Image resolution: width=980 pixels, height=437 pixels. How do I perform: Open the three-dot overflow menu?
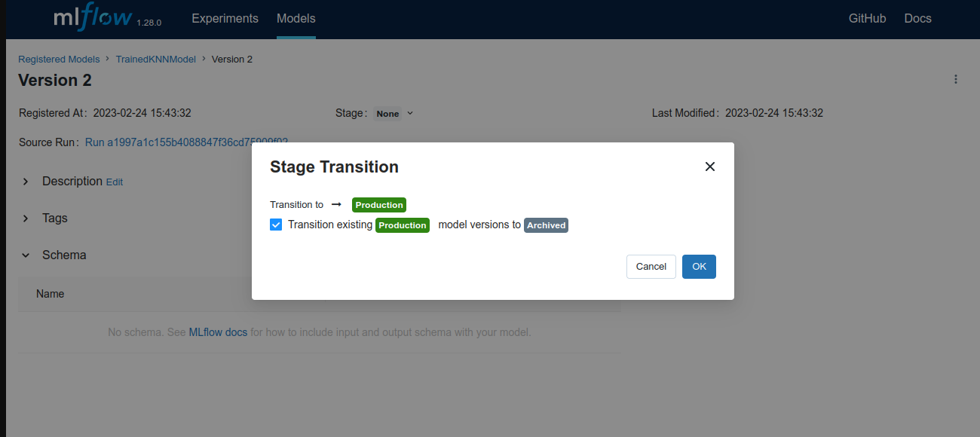[955, 78]
